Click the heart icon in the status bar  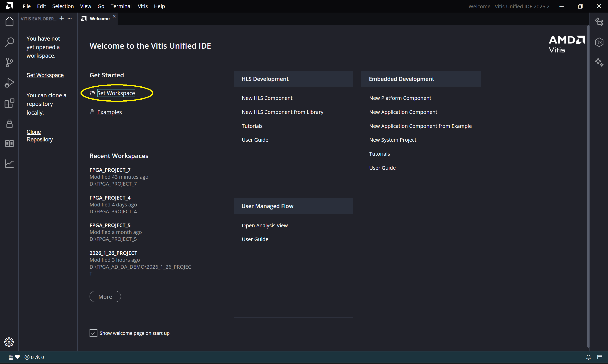[x=17, y=357]
